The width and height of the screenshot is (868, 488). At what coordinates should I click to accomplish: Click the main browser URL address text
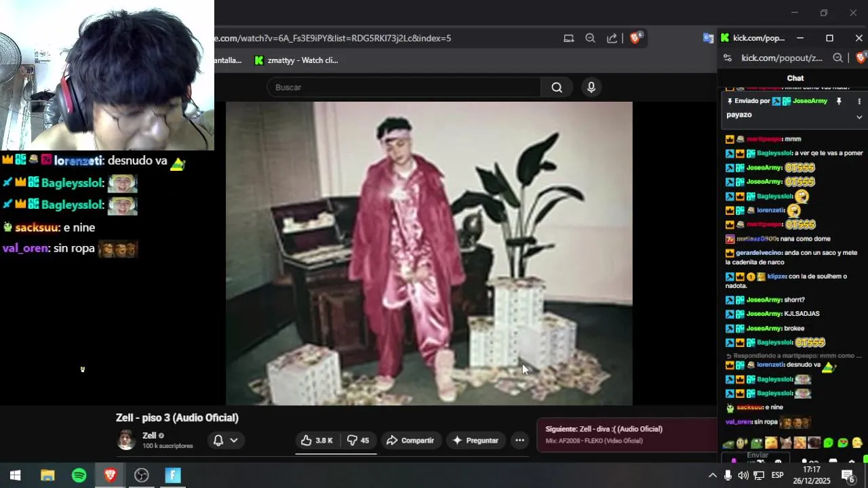point(333,39)
